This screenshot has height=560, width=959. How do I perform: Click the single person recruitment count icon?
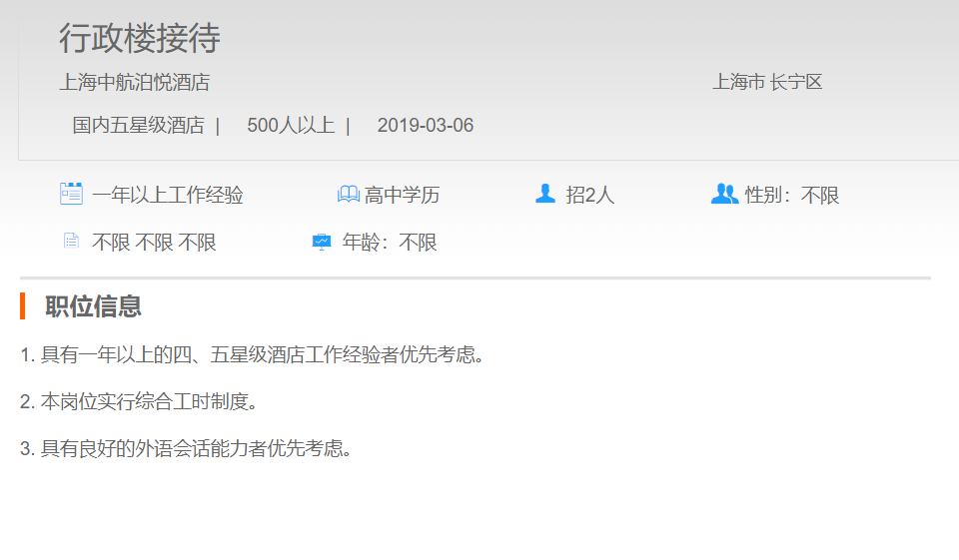pos(544,194)
